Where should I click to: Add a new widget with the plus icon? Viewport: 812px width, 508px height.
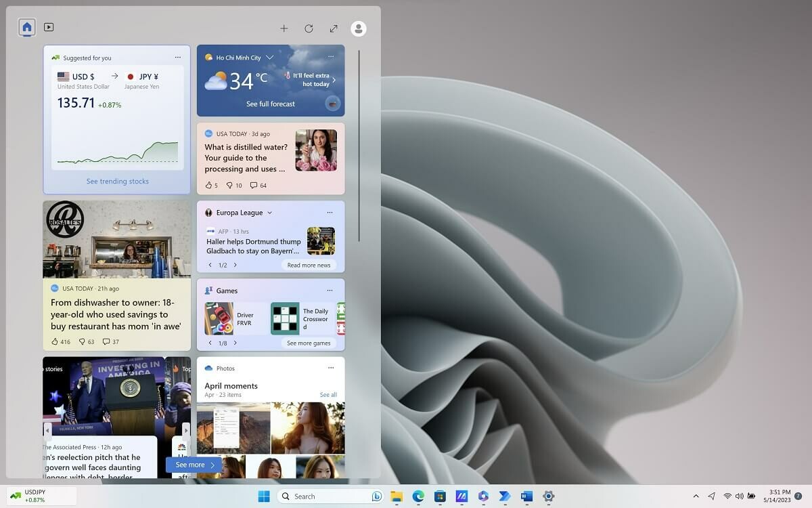coord(284,28)
